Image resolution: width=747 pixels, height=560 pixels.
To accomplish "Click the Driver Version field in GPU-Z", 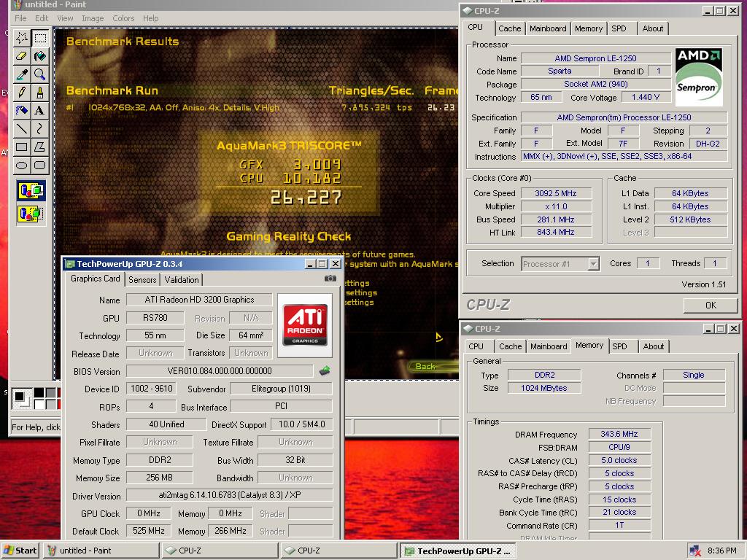I will (229, 495).
